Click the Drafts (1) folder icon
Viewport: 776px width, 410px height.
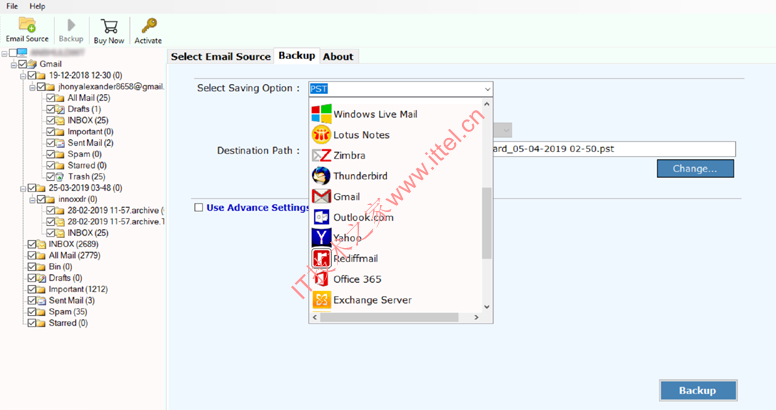60,109
